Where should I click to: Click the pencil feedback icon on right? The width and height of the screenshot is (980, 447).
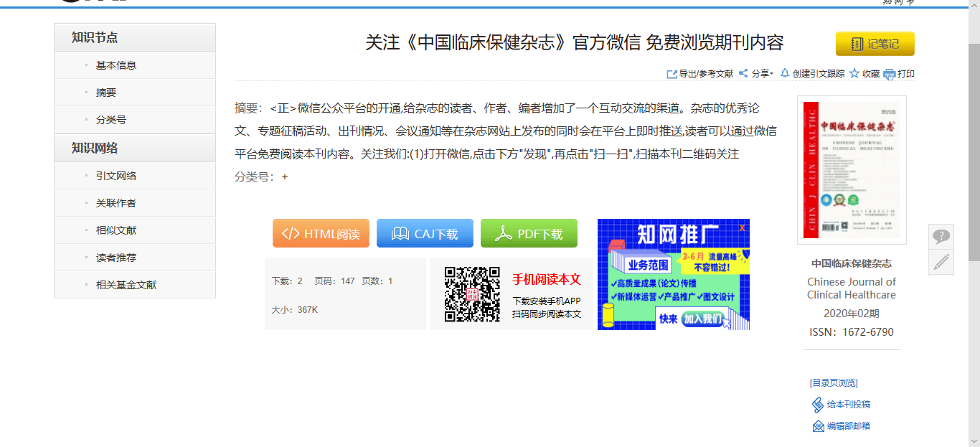[941, 262]
